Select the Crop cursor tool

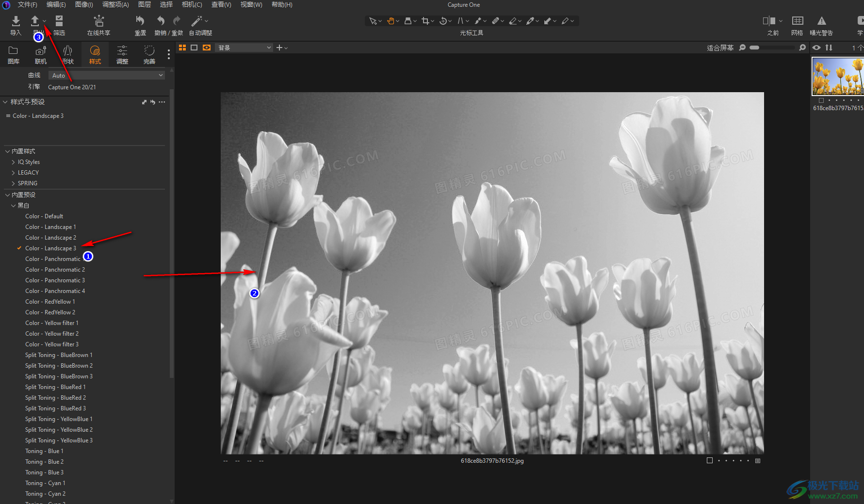click(425, 21)
